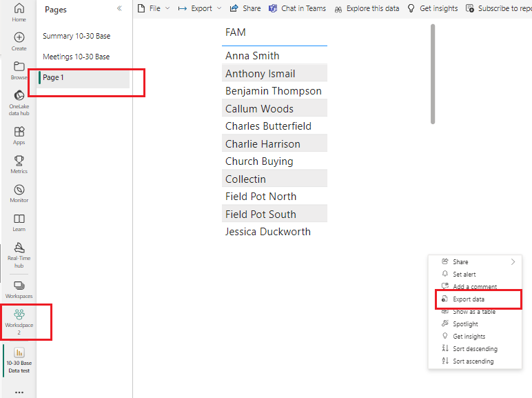
Task: Select the Church Buying row
Action: [274, 161]
